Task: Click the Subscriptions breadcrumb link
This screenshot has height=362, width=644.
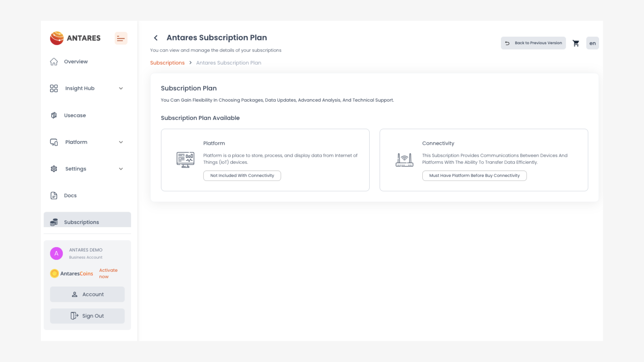Action: pyautogui.click(x=167, y=63)
